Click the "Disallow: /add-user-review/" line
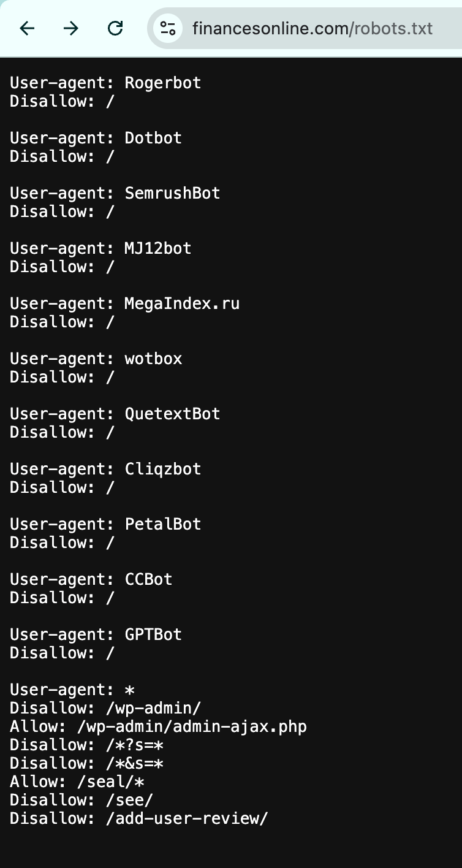Screen dimensions: 462x868 click(x=138, y=818)
